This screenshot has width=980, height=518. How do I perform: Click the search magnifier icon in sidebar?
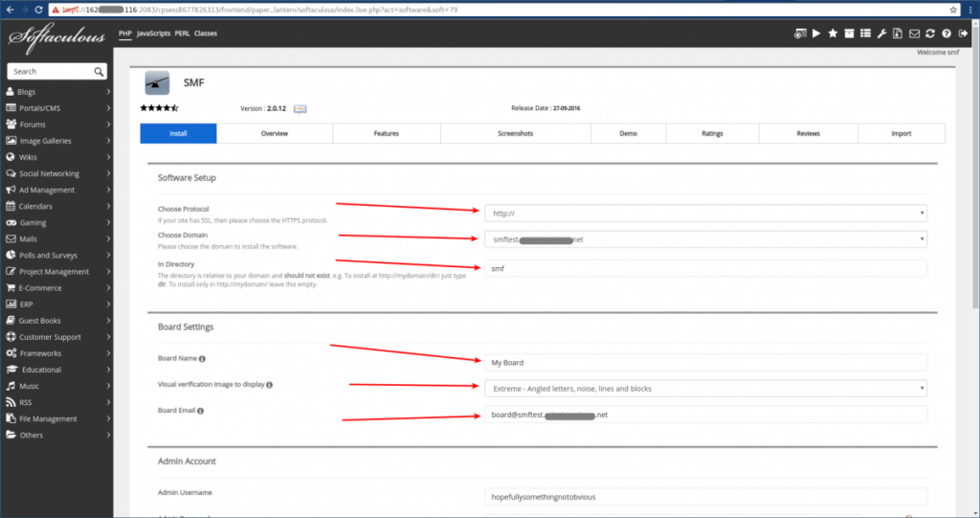point(99,72)
